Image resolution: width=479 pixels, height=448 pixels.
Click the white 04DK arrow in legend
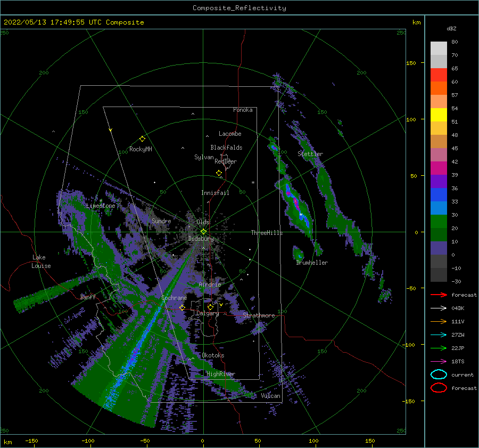[439, 308]
